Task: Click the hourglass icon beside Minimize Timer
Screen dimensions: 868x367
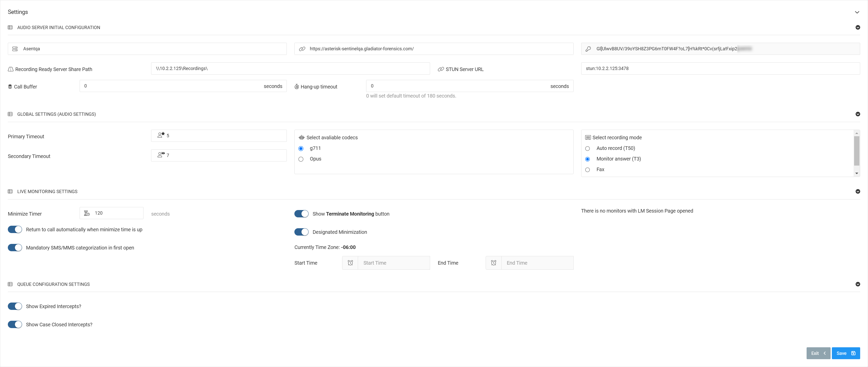Action: [87, 213]
